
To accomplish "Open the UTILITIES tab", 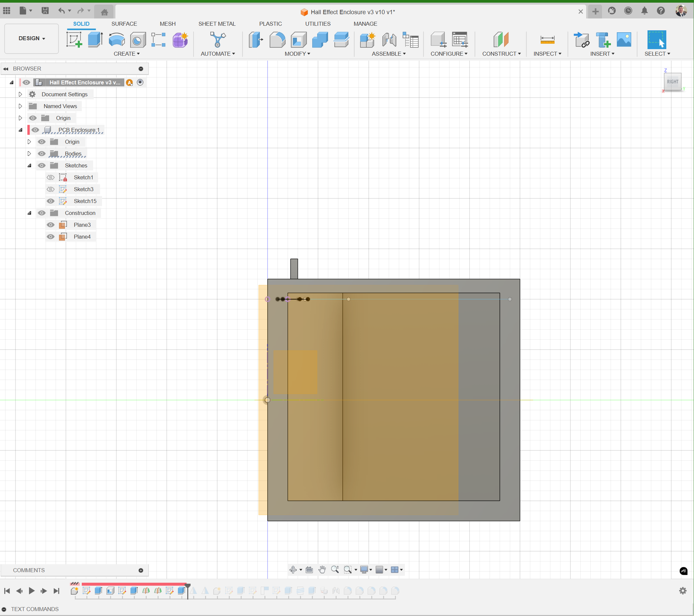I will 317,23.
